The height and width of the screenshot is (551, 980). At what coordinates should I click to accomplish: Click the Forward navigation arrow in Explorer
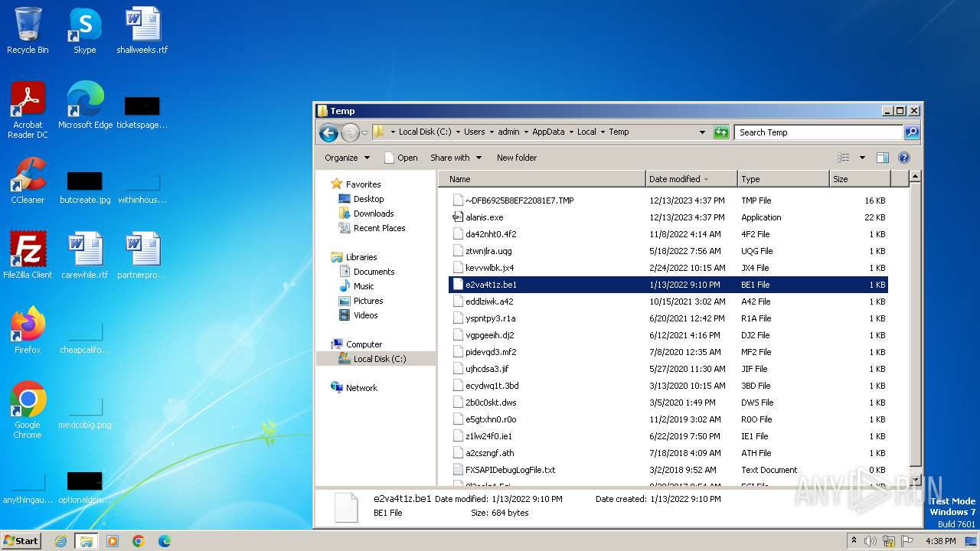(x=350, y=132)
